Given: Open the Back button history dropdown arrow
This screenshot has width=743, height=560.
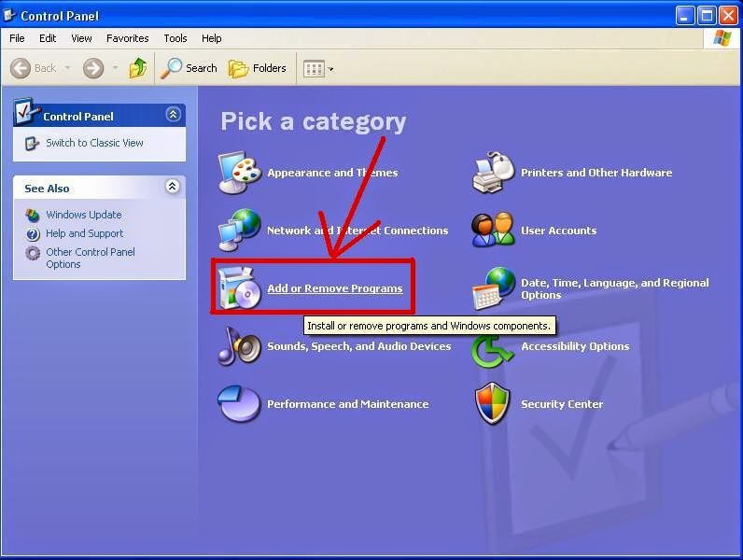Looking at the screenshot, I should 67,68.
